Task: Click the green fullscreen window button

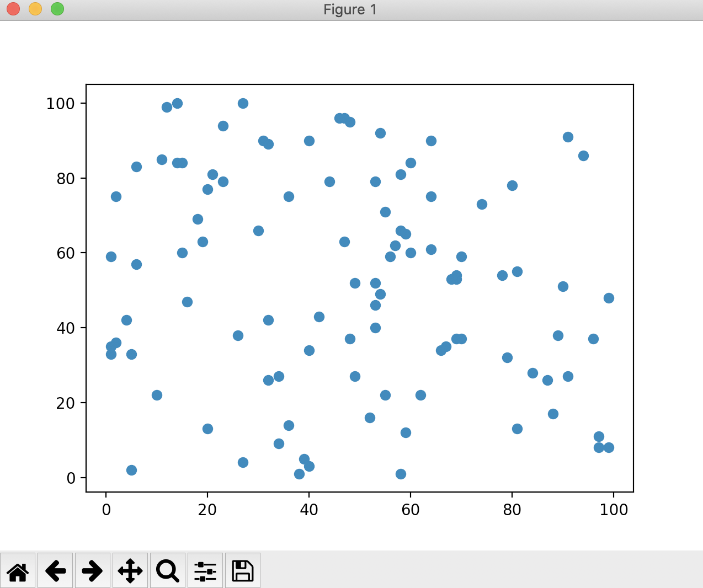Action: [x=57, y=9]
